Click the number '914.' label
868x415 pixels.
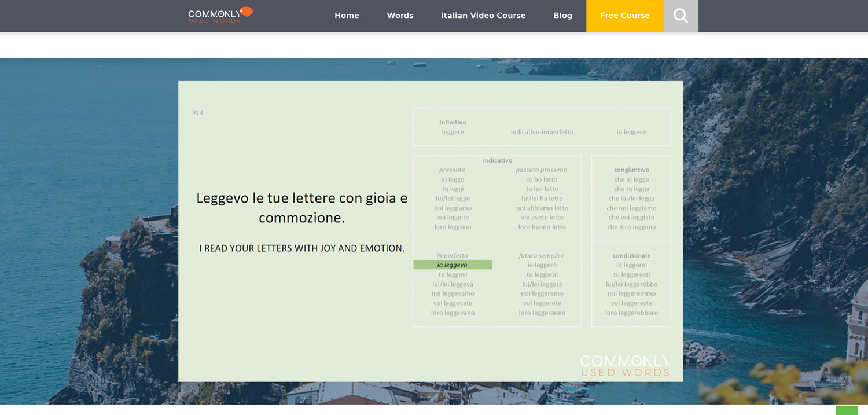click(198, 112)
